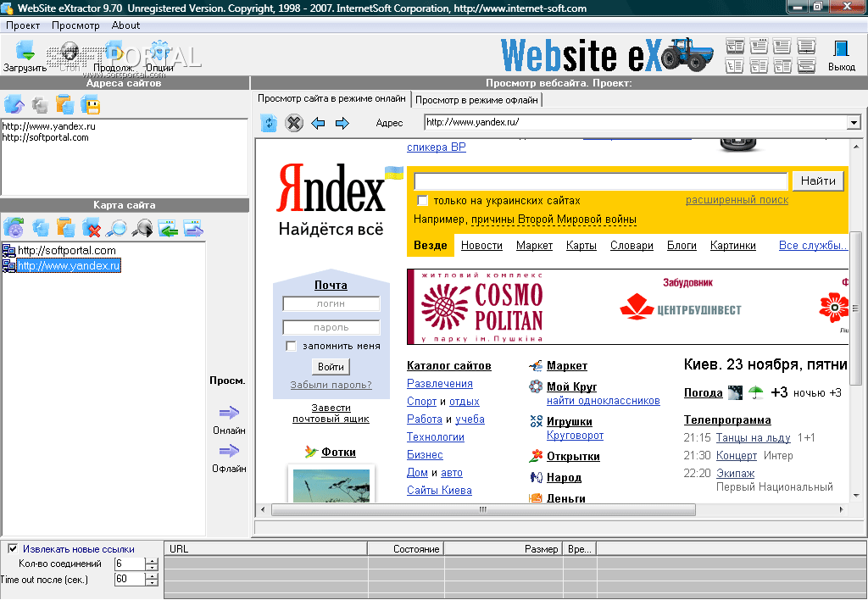868x600 pixels.
Task: Click the grey copy pages icon under Адреса сайтов
Action: coord(39,104)
